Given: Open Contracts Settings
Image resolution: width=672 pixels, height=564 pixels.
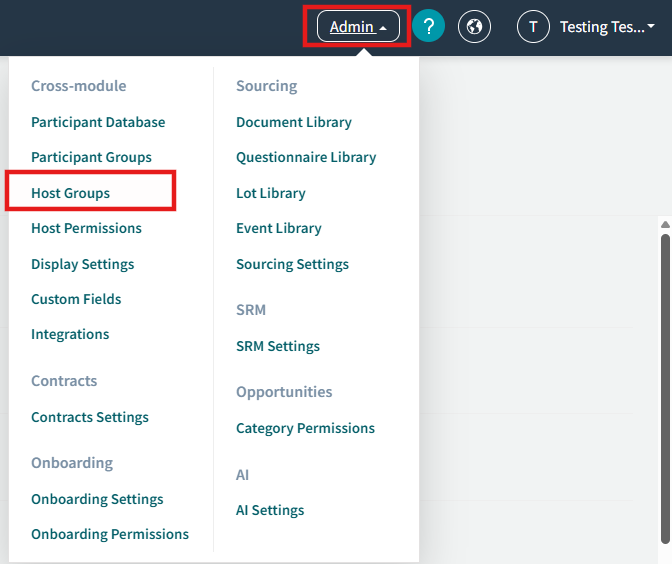Looking at the screenshot, I should point(90,417).
